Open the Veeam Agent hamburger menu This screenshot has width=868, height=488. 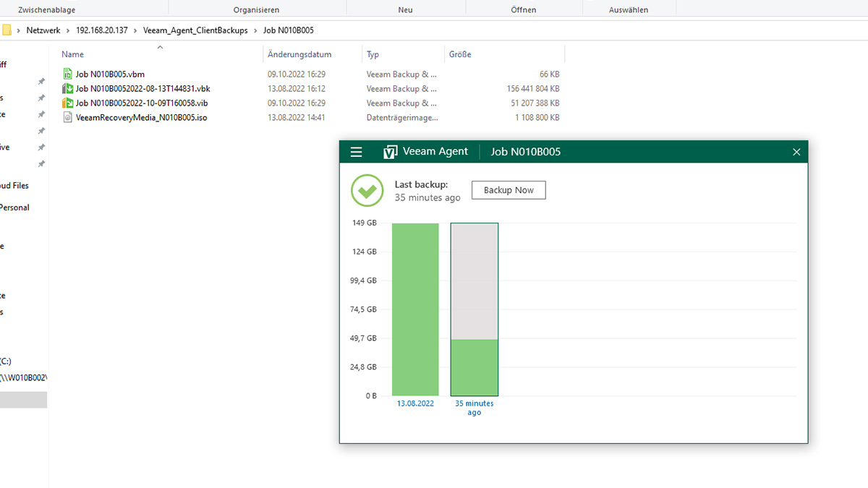(356, 152)
